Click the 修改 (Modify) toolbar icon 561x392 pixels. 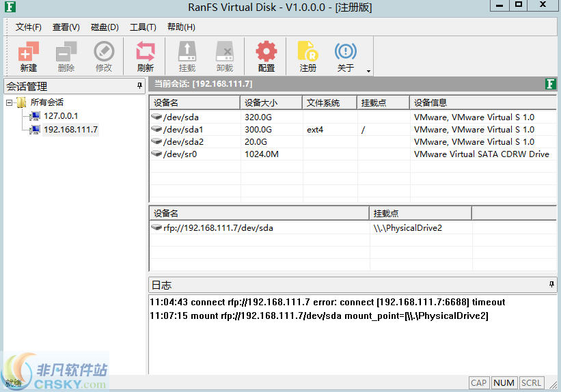104,57
